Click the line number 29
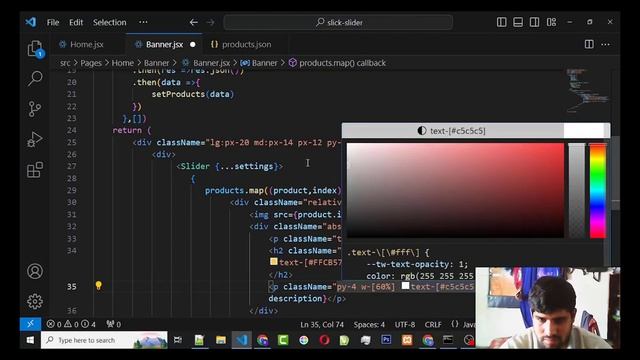The width and height of the screenshot is (640, 360). (x=71, y=191)
